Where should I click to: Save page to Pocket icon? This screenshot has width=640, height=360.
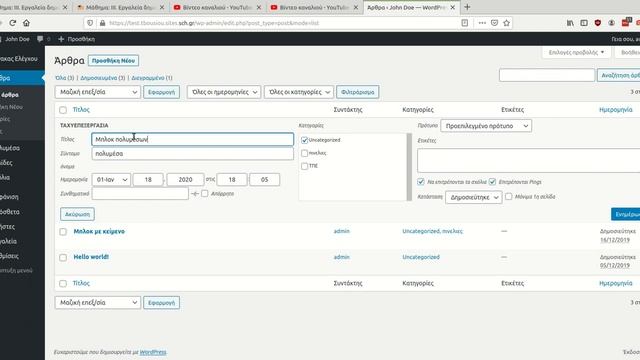pos(494,23)
